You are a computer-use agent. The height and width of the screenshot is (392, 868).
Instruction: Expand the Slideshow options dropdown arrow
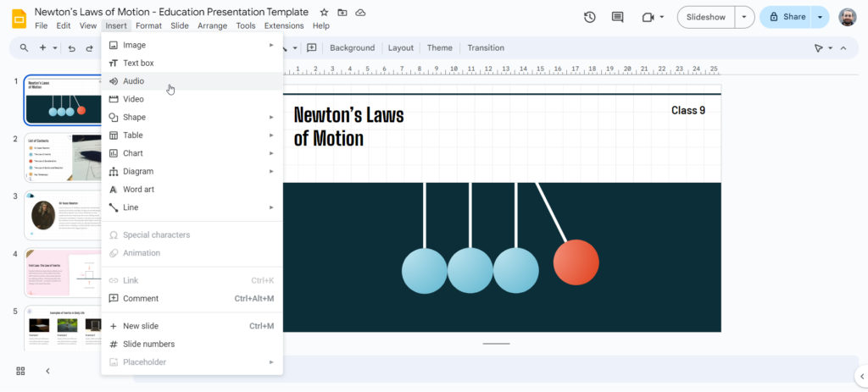click(x=744, y=17)
